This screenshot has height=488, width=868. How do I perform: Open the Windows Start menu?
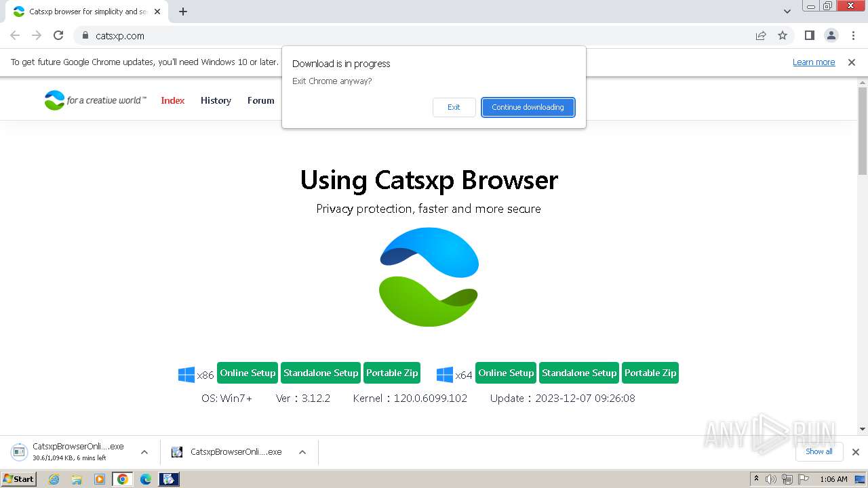18,479
